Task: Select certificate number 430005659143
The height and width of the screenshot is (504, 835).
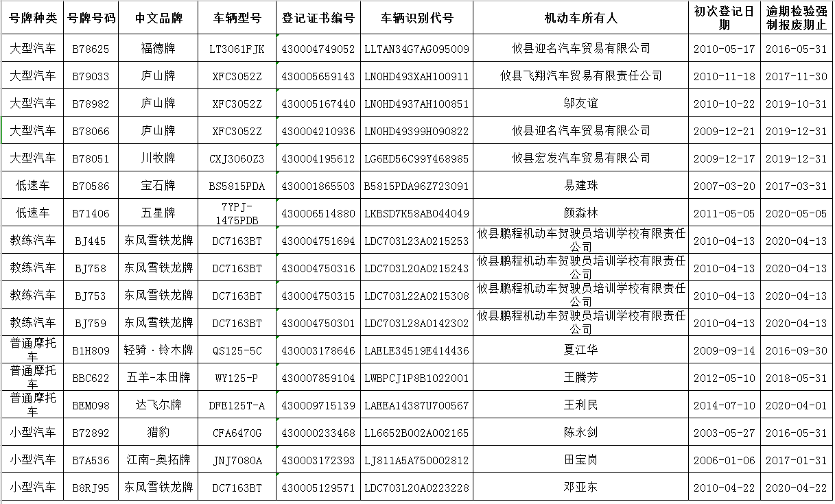Action: pos(318,76)
